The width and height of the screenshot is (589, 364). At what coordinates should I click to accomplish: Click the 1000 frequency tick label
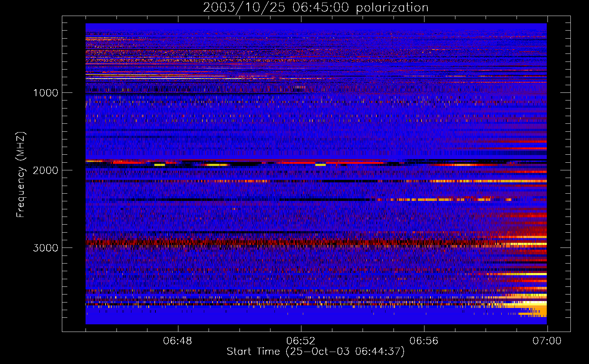(46, 93)
